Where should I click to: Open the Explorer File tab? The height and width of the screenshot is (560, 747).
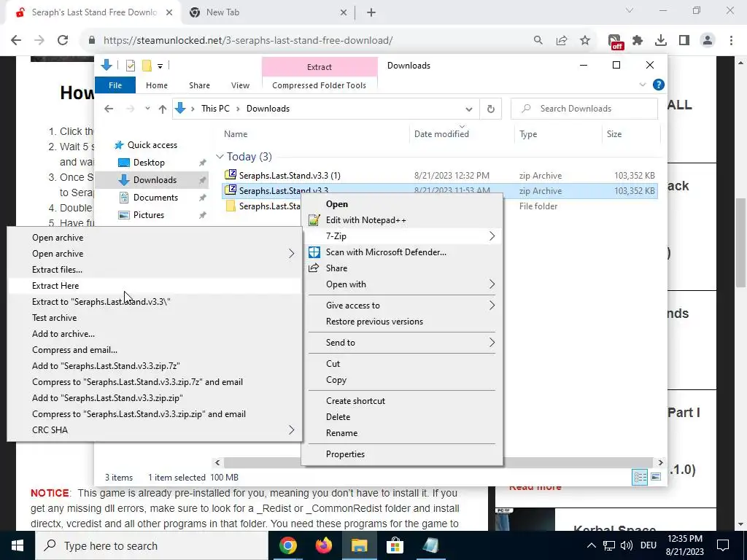point(115,85)
